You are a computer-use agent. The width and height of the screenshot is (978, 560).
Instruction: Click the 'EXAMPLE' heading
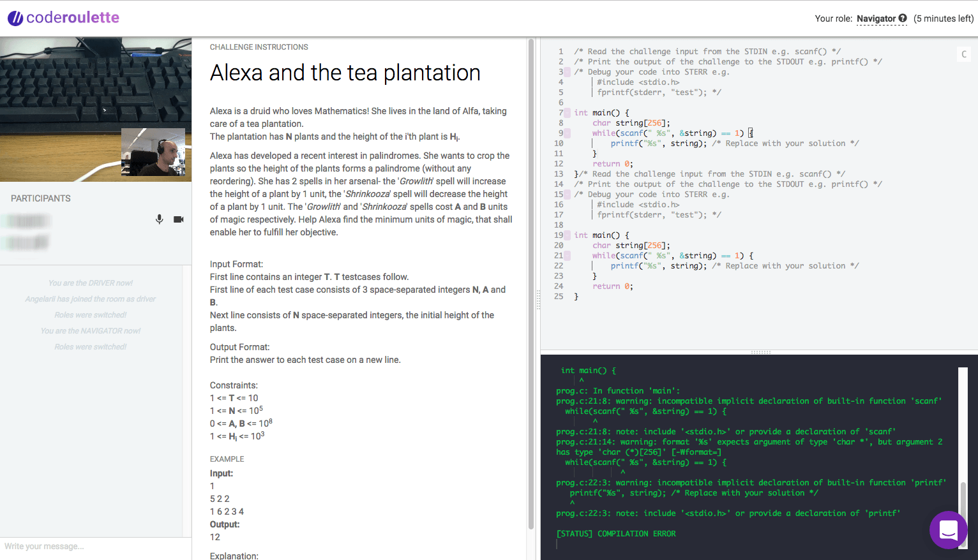(x=227, y=459)
